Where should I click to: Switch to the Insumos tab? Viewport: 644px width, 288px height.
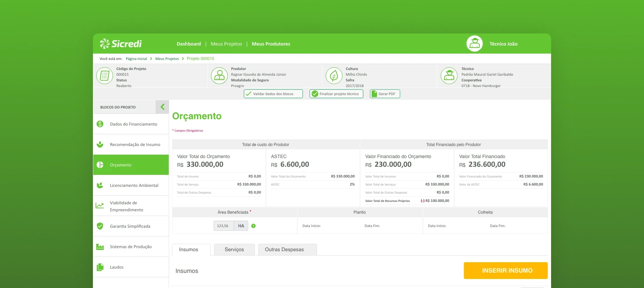pos(191,249)
